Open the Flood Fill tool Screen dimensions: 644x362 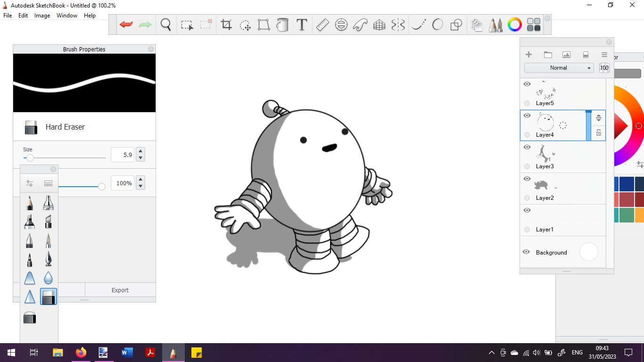[x=282, y=25]
